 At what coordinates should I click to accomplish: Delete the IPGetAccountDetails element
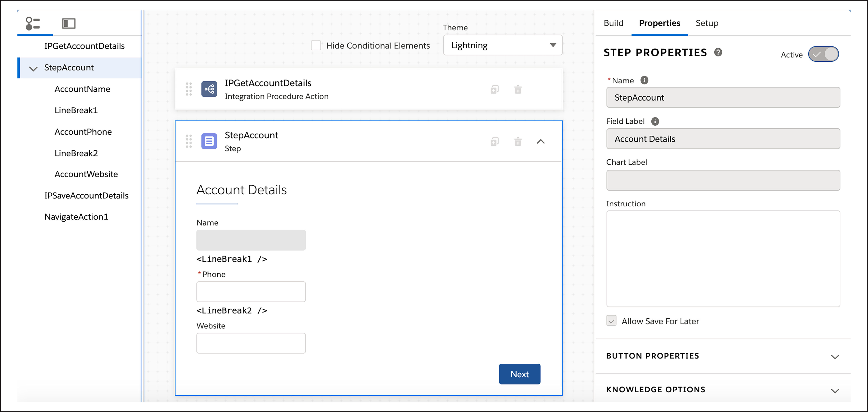(x=518, y=90)
